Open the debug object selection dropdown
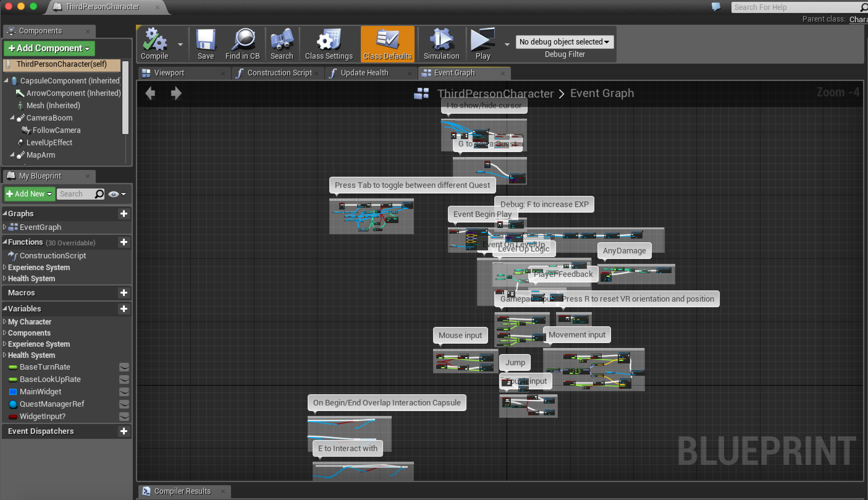 click(x=564, y=42)
